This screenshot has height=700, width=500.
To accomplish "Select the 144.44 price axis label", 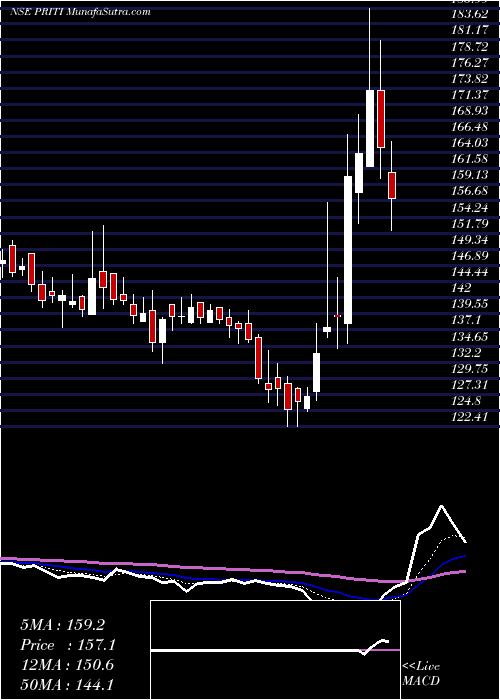I will coord(469,271).
